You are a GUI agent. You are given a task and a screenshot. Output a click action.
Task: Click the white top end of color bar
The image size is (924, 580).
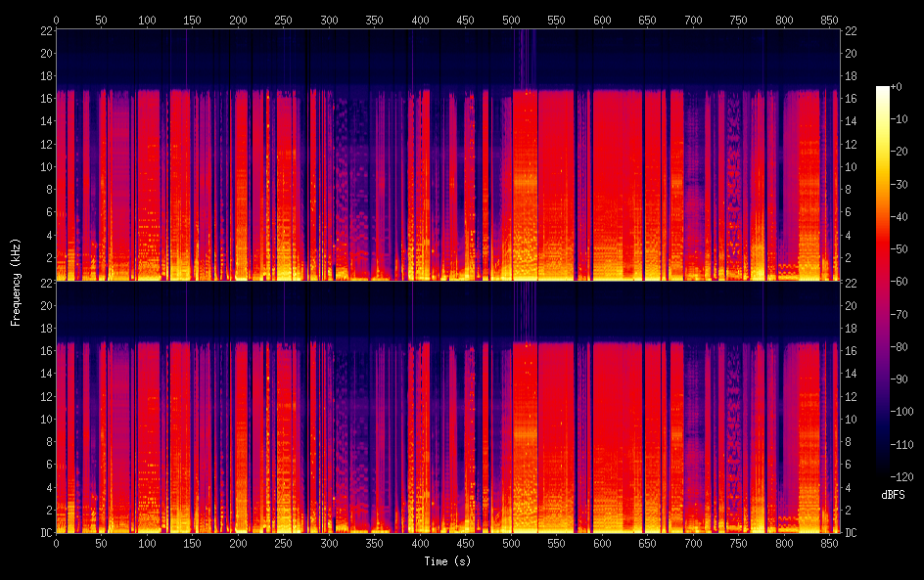tap(883, 90)
